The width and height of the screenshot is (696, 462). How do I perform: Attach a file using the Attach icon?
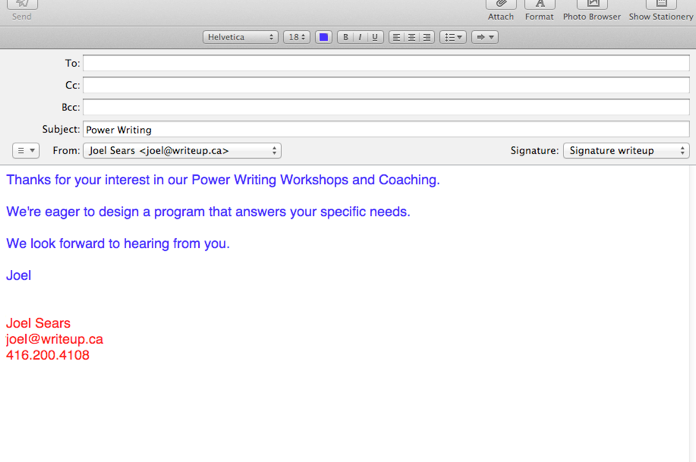(x=501, y=4)
